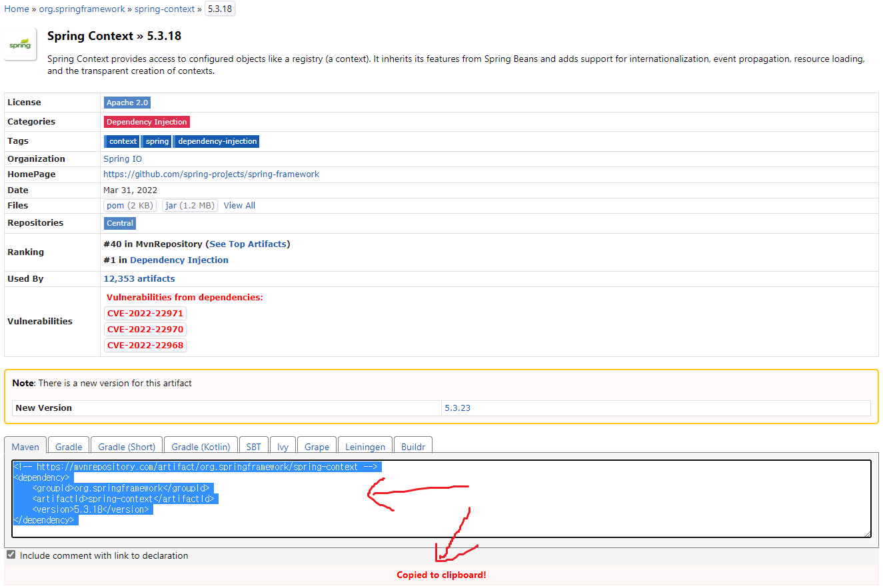Screen dimensions: 883x588
Task: Uncheck Include comment with link to declaration
Action: coord(11,555)
